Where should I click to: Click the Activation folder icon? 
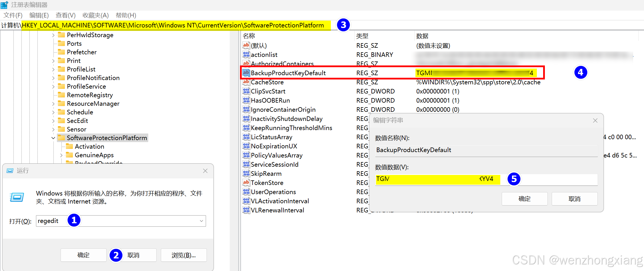[69, 146]
